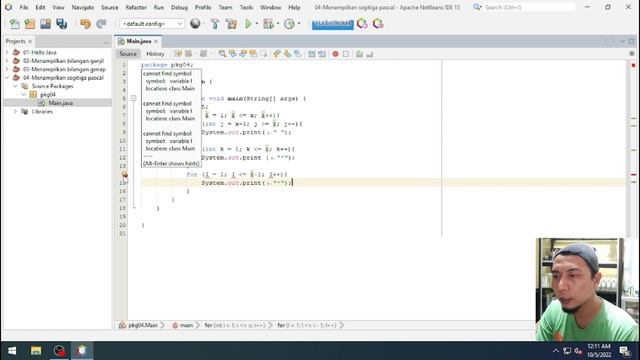This screenshot has width=640, height=360.
Task: Click the last profiler icon on main toolbar
Action: point(378,24)
